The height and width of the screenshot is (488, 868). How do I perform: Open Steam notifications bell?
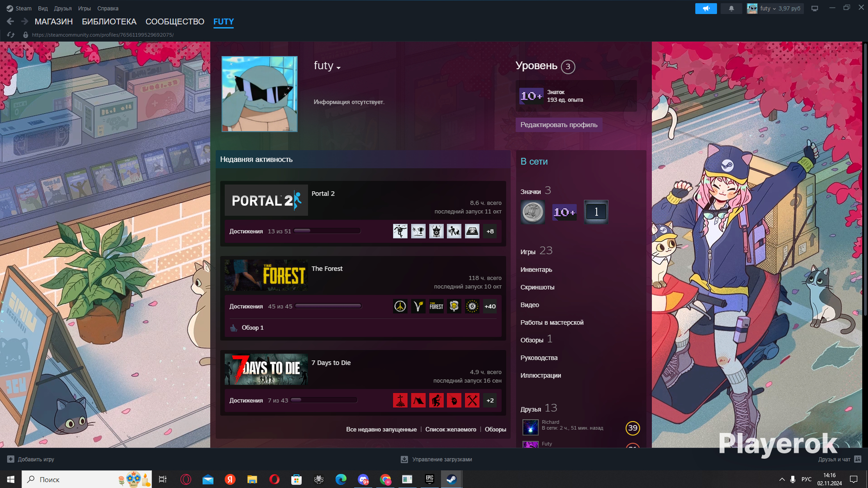[x=731, y=8]
